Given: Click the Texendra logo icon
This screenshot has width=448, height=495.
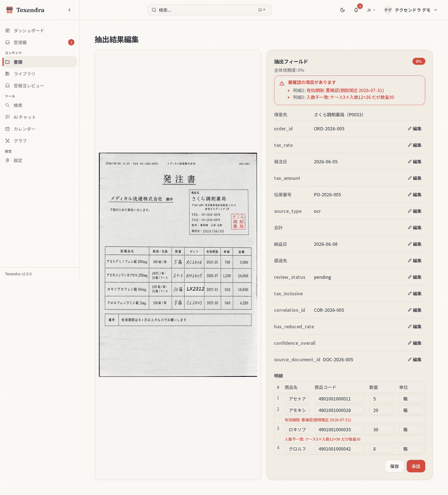Looking at the screenshot, I should pos(9,10).
